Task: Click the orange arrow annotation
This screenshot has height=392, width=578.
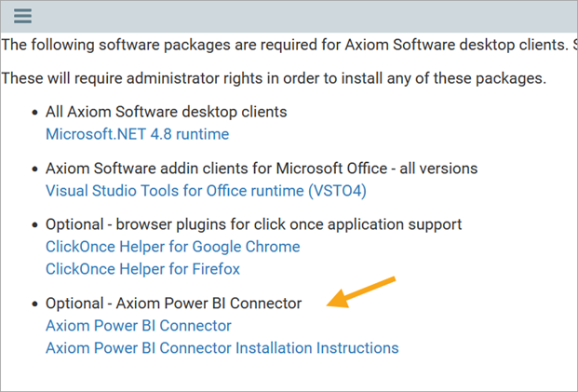Action: point(363,291)
